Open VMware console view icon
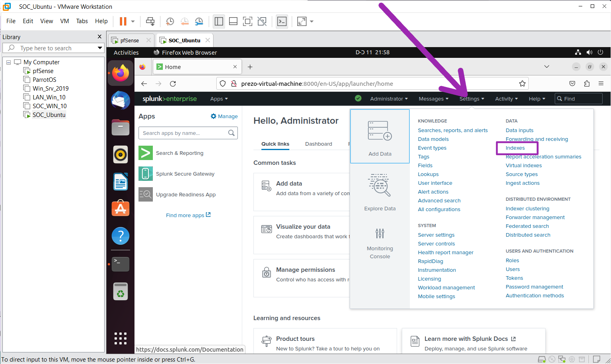 [x=282, y=21]
